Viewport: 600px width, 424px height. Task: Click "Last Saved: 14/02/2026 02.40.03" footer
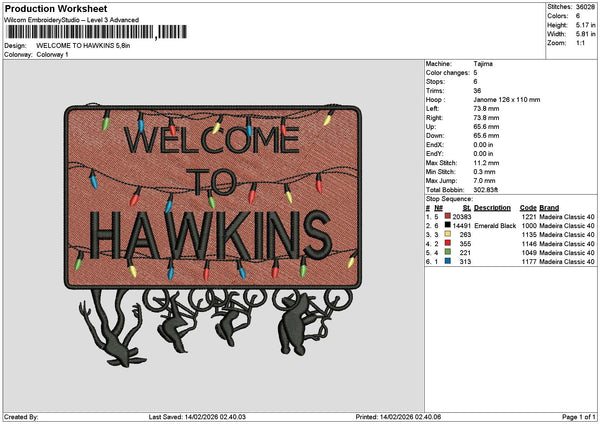click(197, 417)
